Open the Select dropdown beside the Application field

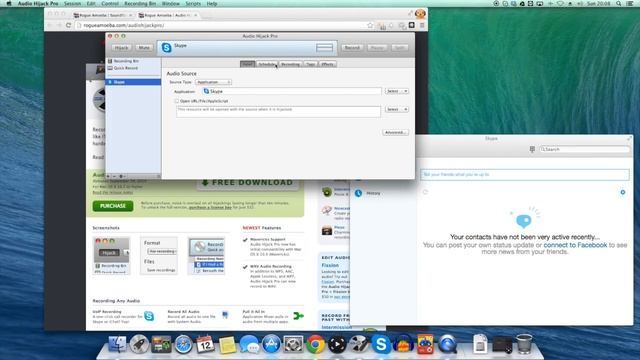397,91
